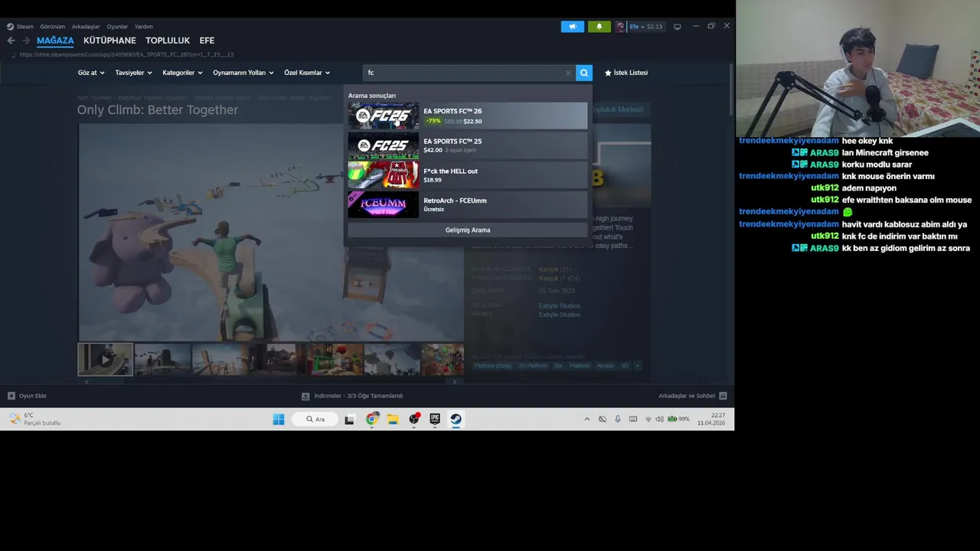Switch to the MAĞAZA tab
This screenshot has width=980, height=551.
point(55,41)
